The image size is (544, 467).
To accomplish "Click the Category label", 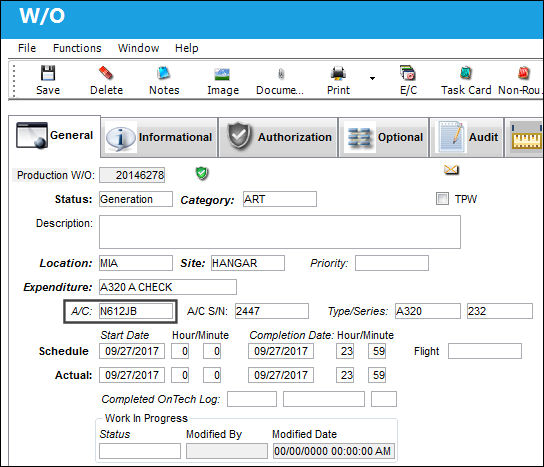I will click(x=207, y=200).
